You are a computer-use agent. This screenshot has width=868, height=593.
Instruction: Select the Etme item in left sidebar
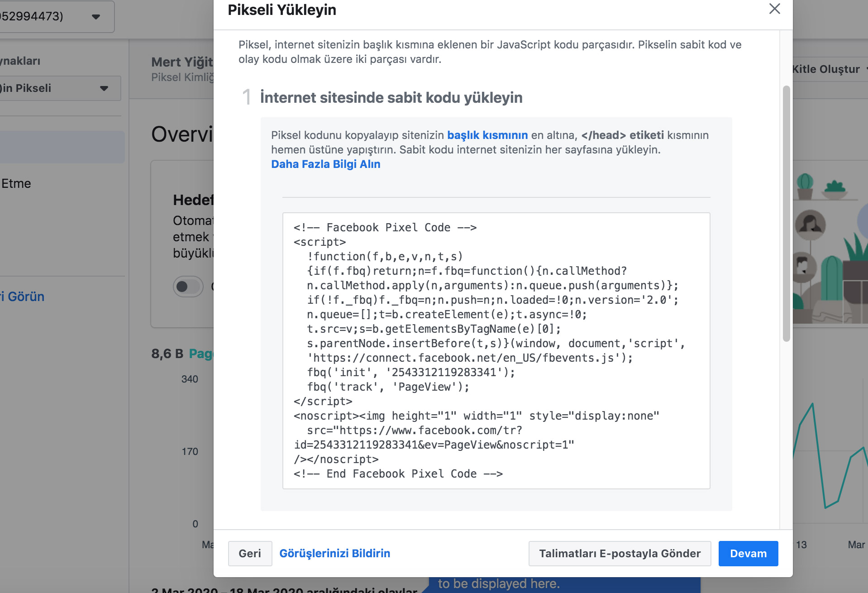(16, 183)
